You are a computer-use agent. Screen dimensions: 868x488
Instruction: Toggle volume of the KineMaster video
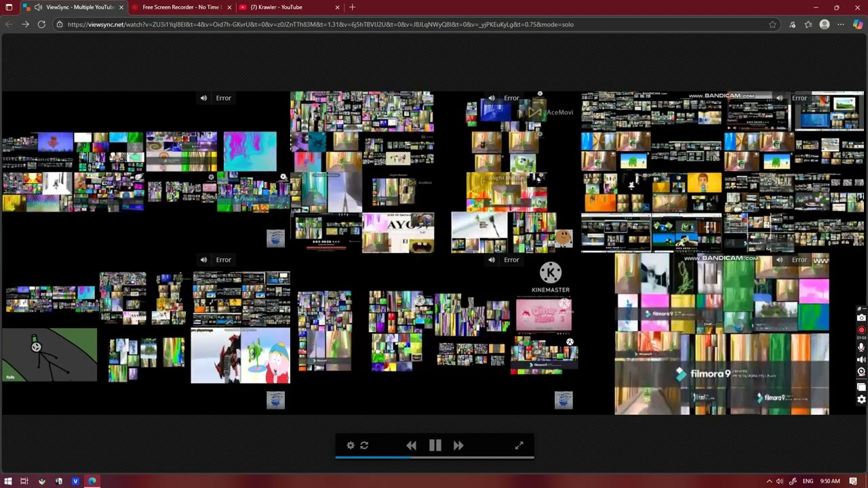pos(492,260)
